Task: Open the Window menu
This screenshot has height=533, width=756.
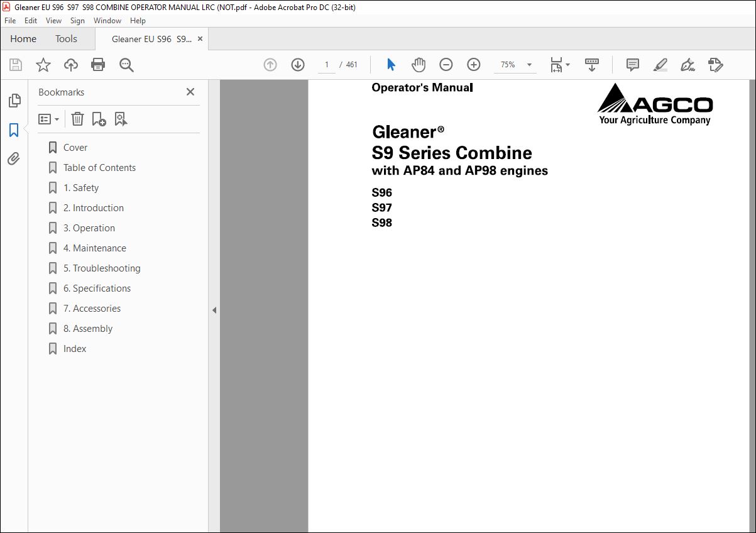Action: point(107,21)
